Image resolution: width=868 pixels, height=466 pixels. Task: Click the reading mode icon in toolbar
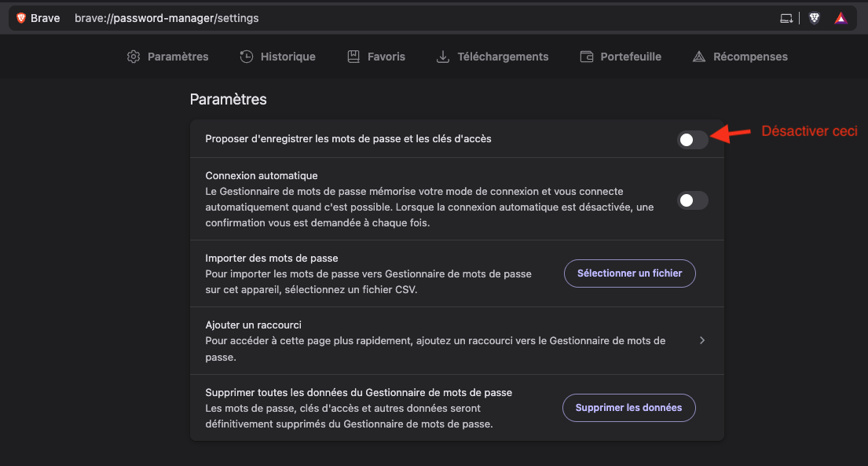click(x=786, y=17)
